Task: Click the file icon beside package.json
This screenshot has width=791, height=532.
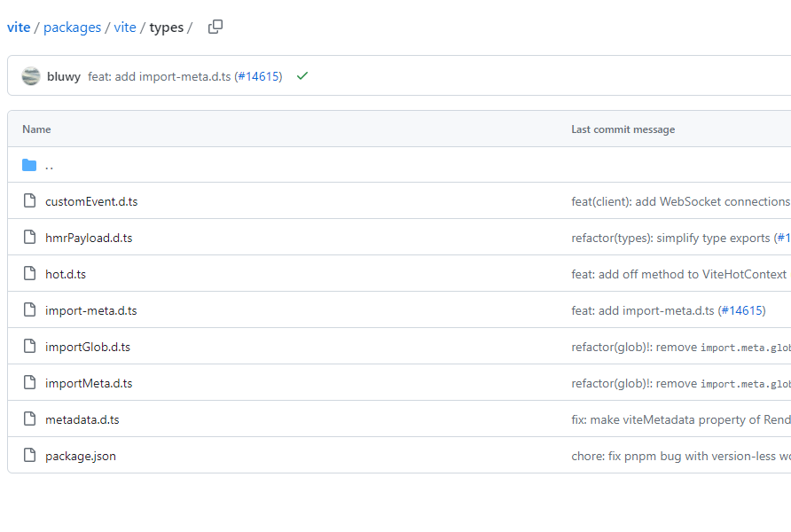Action: point(29,456)
